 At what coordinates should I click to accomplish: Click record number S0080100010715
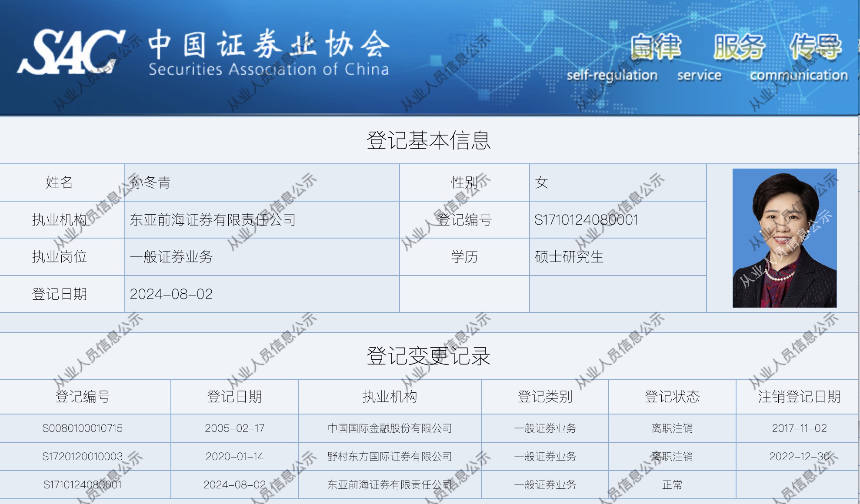[83, 428]
